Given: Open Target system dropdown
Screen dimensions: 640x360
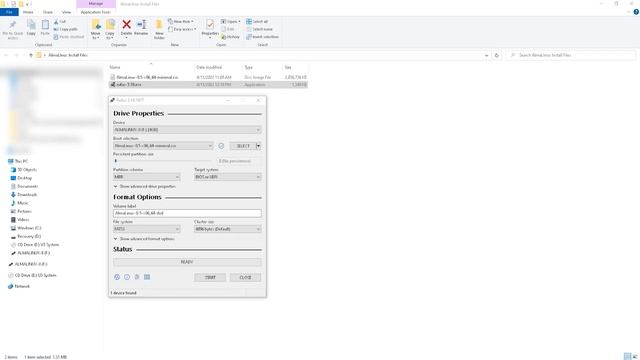Looking at the screenshot, I should 228,177.
